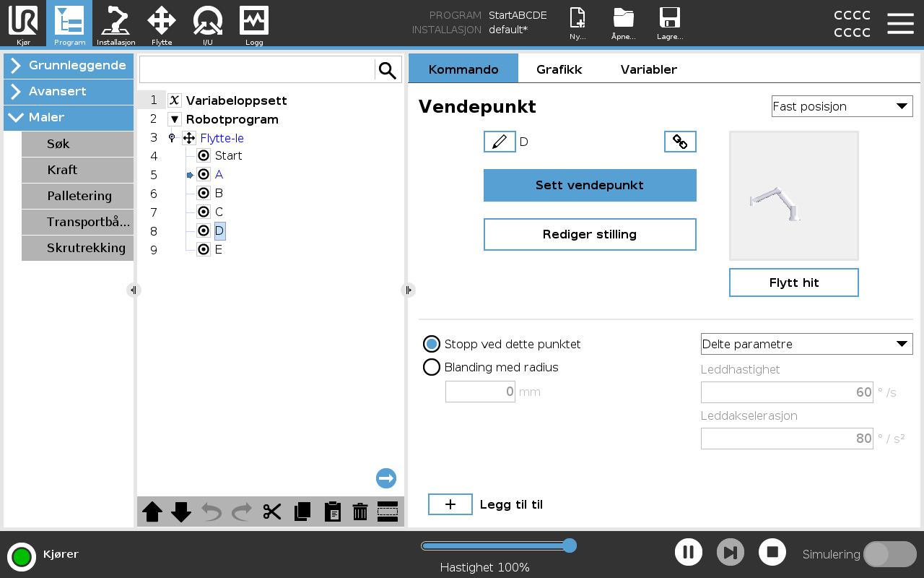
Task: Move selected node up with arrow
Action: click(x=152, y=512)
